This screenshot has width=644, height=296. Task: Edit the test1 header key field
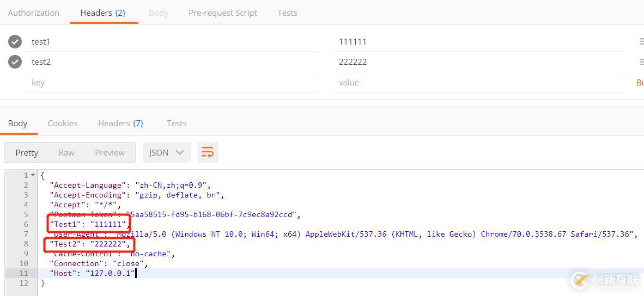tap(172, 41)
